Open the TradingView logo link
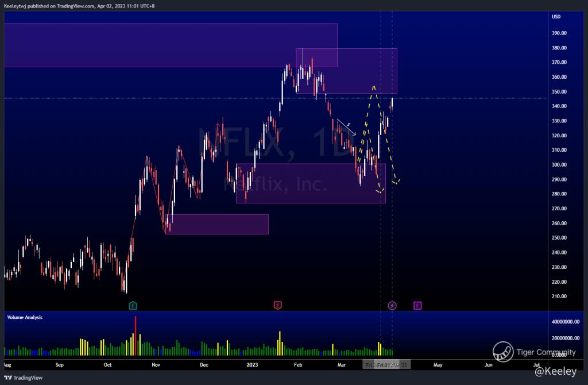Image resolution: width=588 pixels, height=385 pixels. [x=23, y=378]
